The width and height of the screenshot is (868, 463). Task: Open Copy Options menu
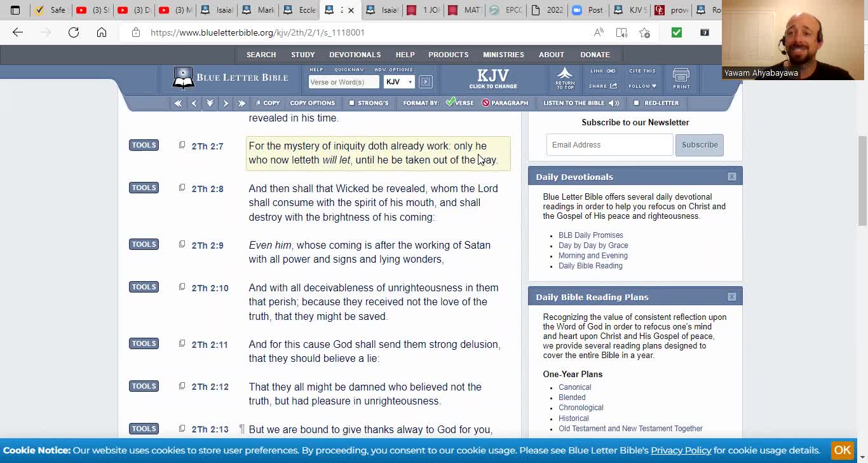click(312, 103)
